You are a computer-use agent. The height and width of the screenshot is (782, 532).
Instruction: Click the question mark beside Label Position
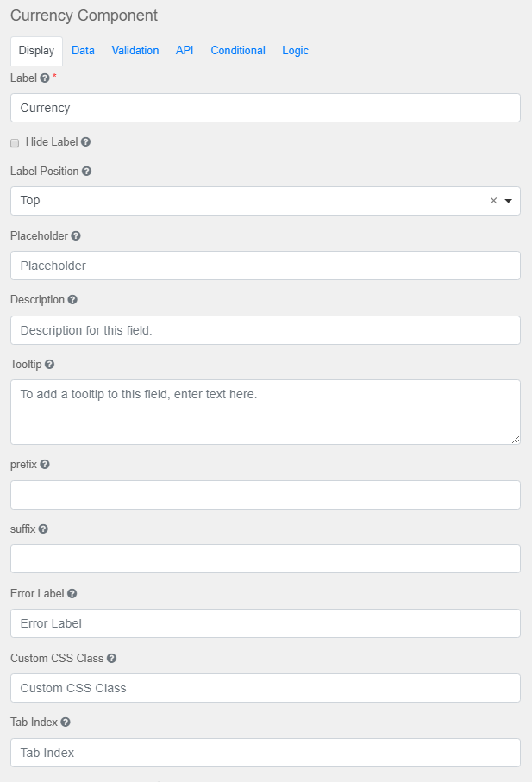(84, 171)
